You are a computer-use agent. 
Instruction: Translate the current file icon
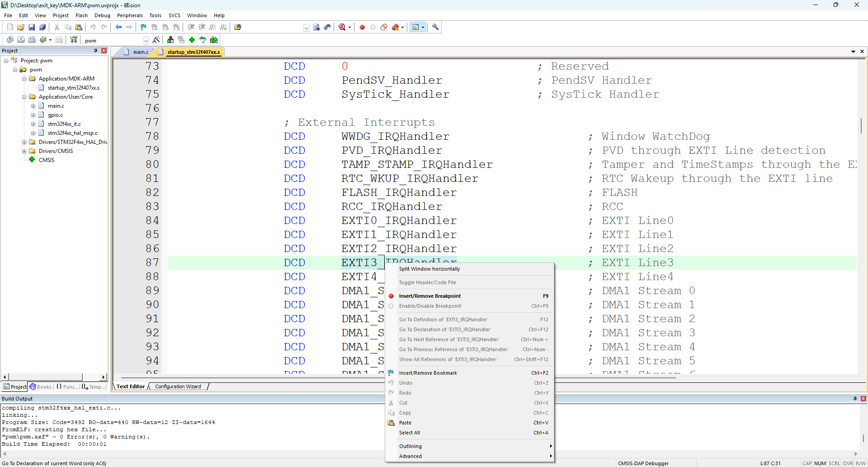point(10,40)
